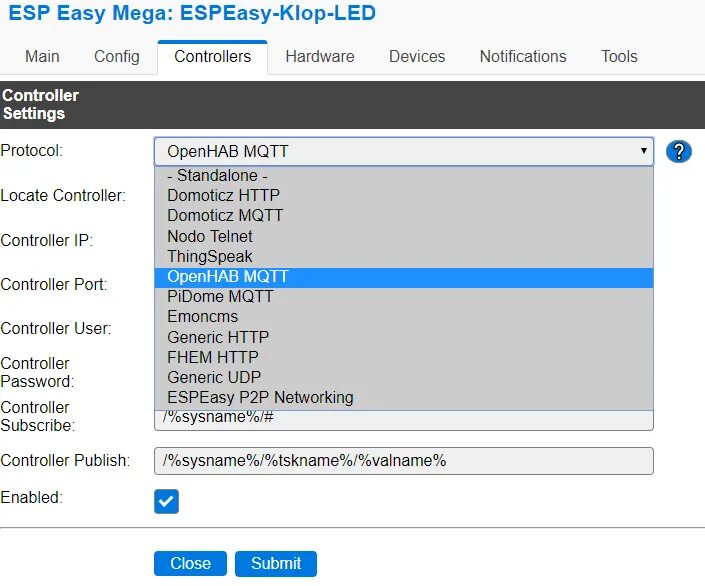
Task: Click the Controller IP label
Action: point(47,240)
